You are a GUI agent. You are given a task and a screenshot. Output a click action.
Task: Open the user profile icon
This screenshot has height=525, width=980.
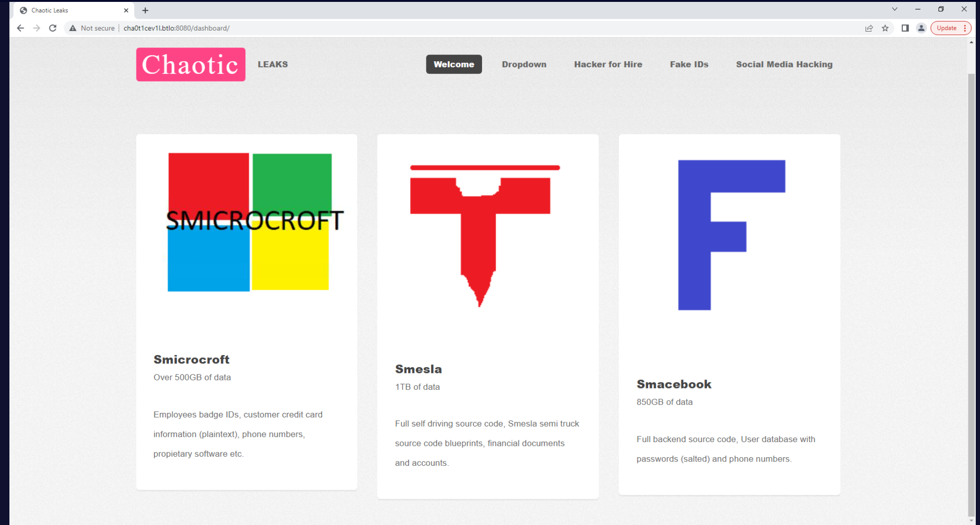coord(921,28)
